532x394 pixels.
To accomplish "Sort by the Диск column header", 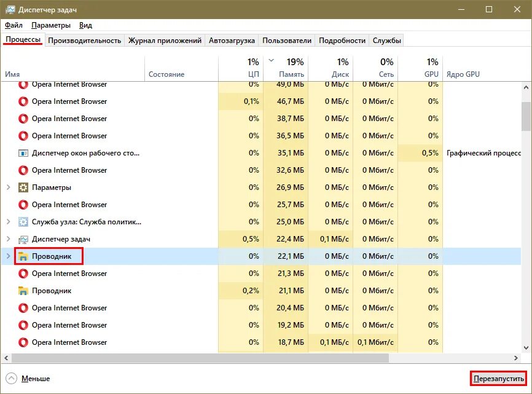I will point(331,69).
